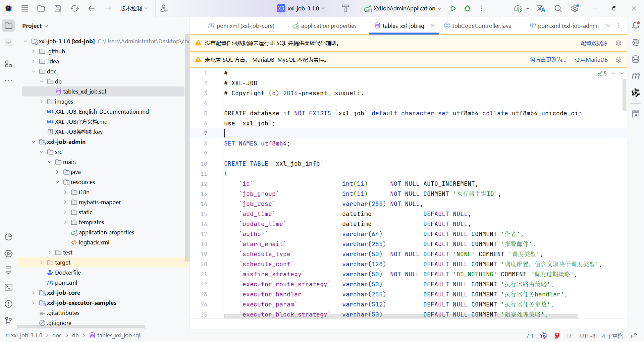Open Search Everywhere magnifier icon
This screenshot has height=342, width=644.
point(558,8)
